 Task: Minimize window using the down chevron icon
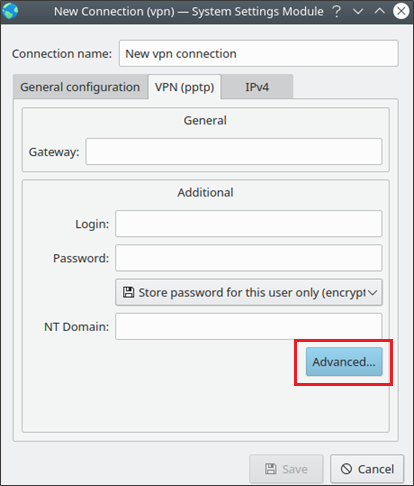pyautogui.click(x=358, y=12)
